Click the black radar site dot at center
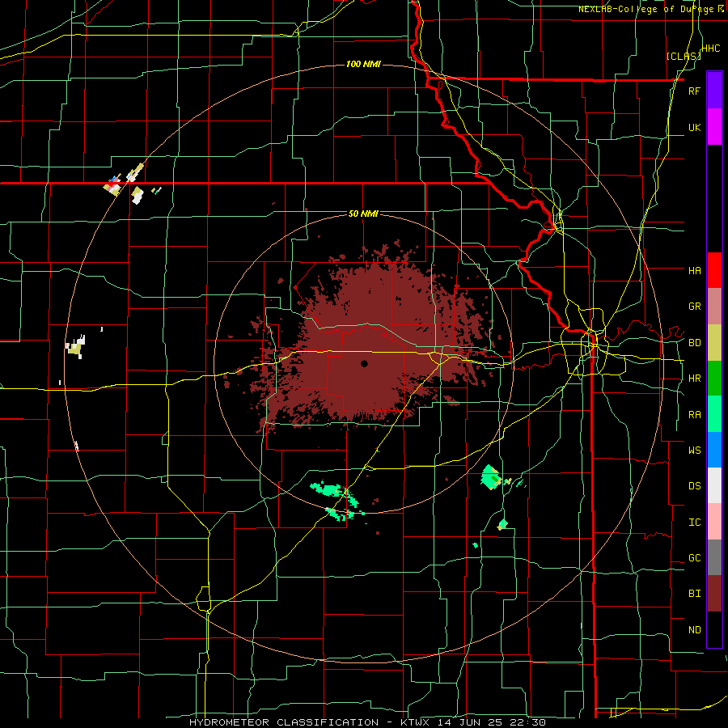The image size is (728, 728). [x=364, y=364]
